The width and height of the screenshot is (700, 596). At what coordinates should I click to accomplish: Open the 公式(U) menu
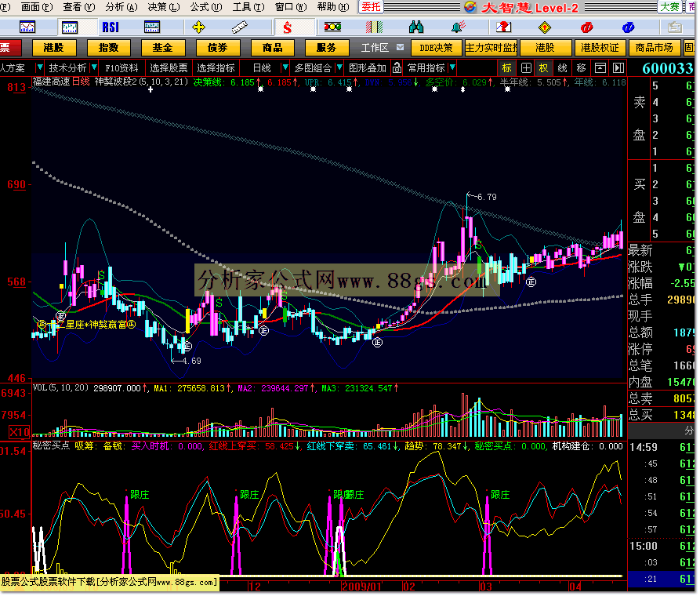pos(206,7)
